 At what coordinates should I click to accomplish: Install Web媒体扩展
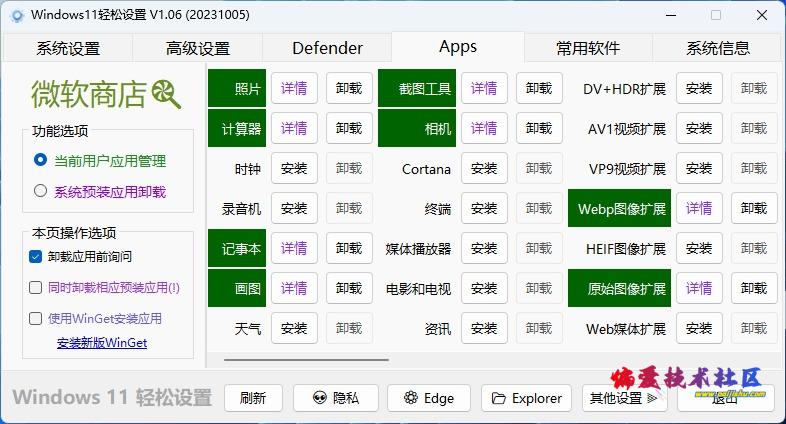(x=699, y=328)
